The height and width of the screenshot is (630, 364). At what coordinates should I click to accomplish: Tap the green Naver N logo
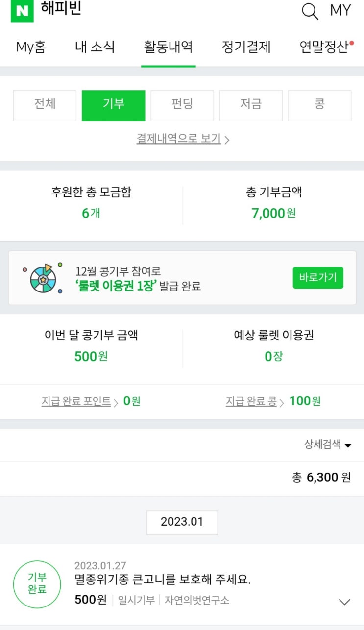[22, 11]
